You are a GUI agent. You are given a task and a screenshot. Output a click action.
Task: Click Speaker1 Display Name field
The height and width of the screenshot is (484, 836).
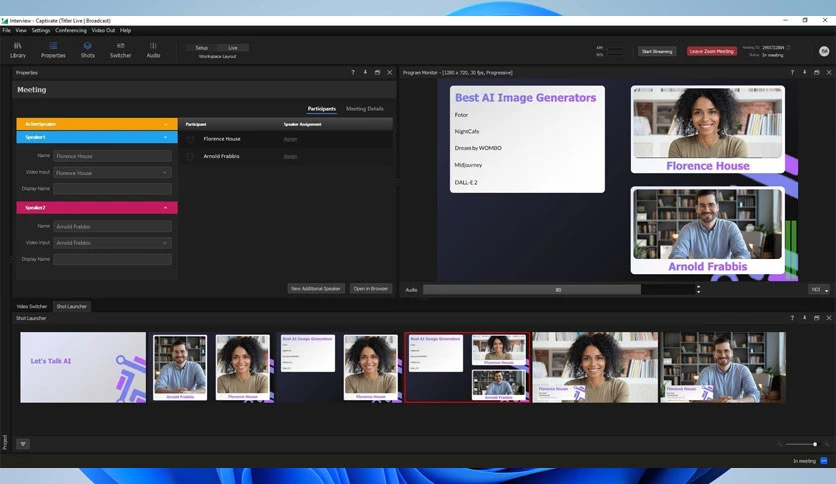coord(112,189)
